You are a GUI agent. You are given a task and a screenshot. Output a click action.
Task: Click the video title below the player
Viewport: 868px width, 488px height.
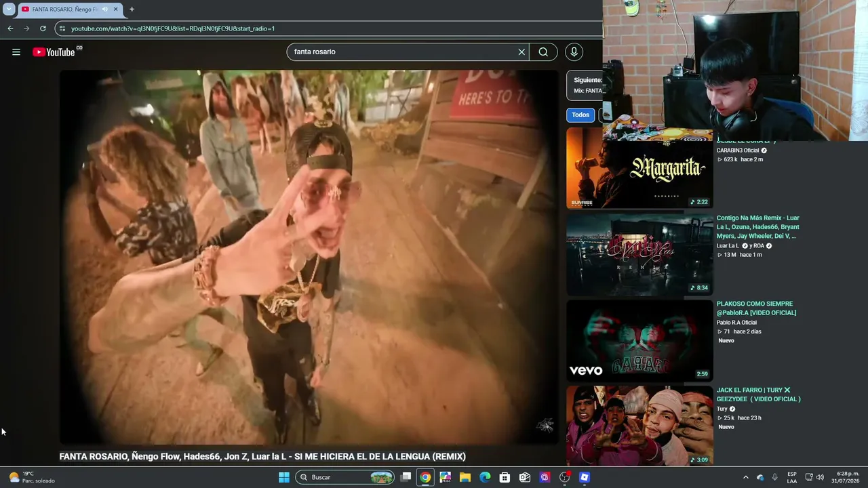click(262, 457)
